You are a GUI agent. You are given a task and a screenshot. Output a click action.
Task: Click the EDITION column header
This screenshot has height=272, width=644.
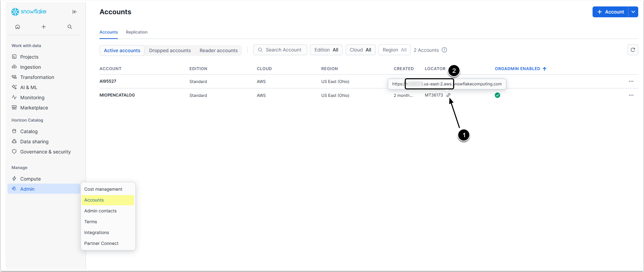[x=198, y=69]
